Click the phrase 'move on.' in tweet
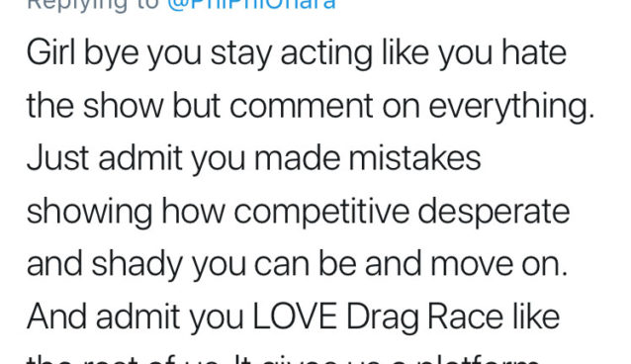 pos(499,264)
